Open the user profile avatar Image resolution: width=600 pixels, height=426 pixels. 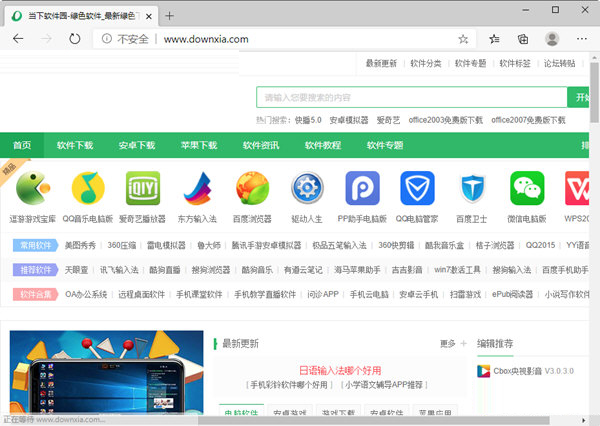[x=552, y=39]
